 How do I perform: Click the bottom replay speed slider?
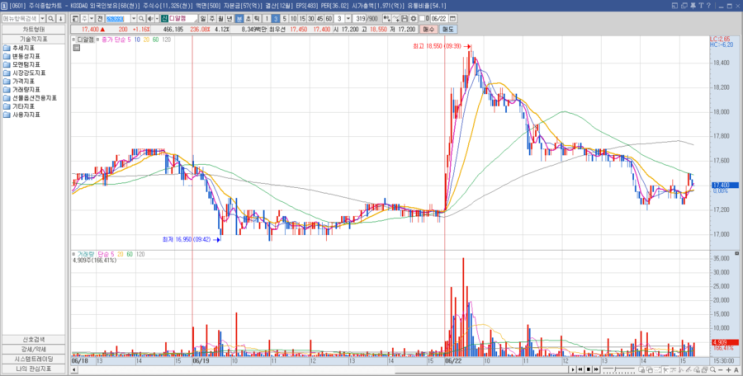[619, 369]
